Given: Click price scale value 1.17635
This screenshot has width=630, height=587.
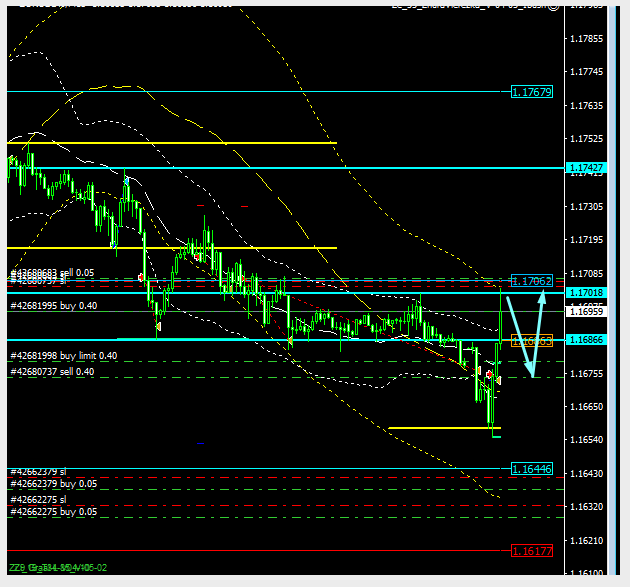Looking at the screenshot, I should (587, 106).
